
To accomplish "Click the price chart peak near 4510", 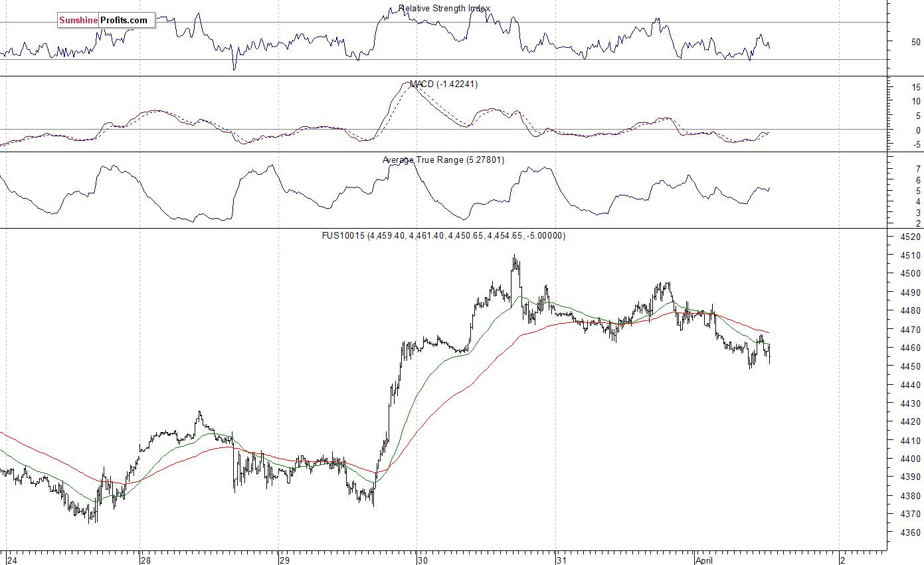I will pyautogui.click(x=514, y=256).
